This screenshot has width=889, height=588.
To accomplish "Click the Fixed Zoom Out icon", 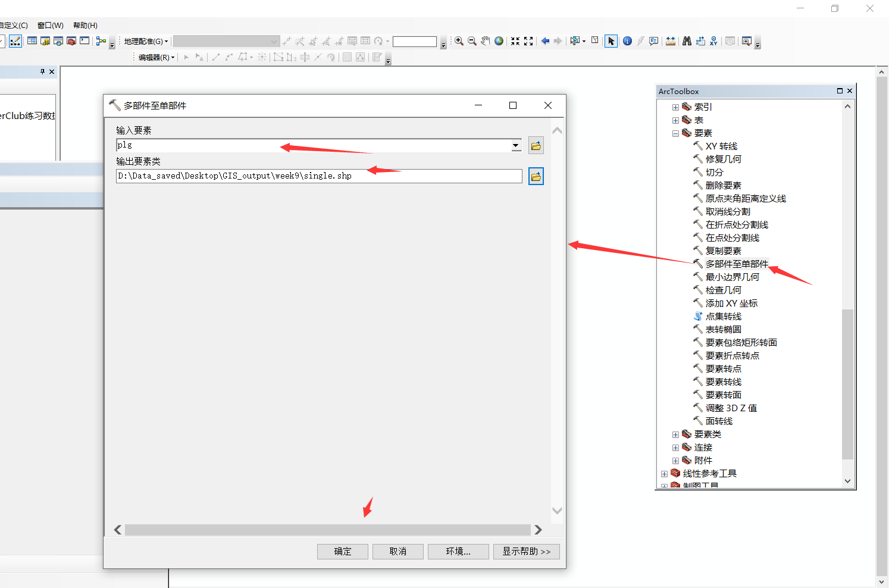I will 528,41.
